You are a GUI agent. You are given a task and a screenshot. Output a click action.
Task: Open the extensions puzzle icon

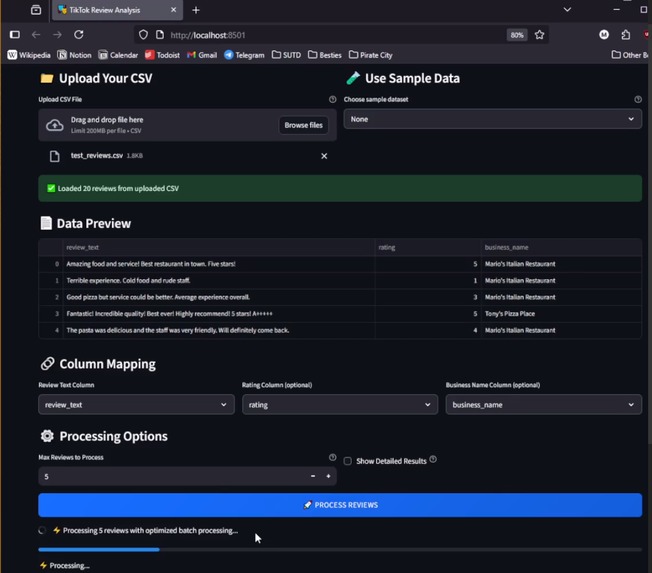[625, 35]
